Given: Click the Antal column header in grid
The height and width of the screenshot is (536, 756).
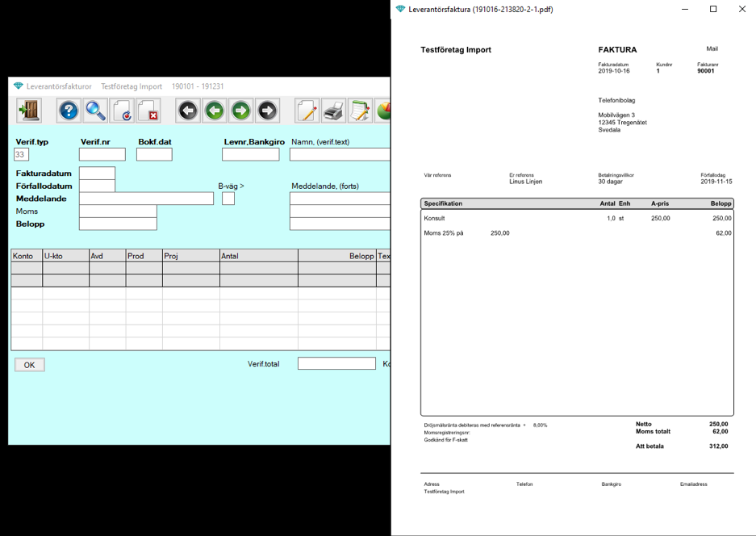Looking at the screenshot, I should point(259,256).
